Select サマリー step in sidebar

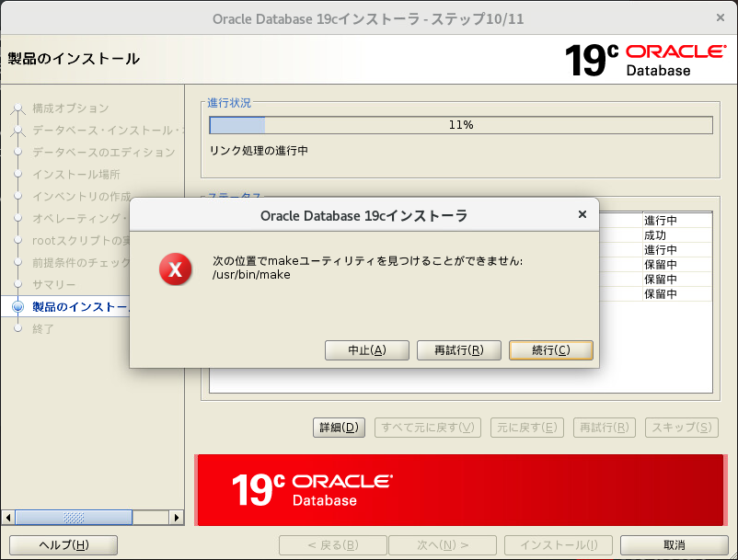pos(53,285)
